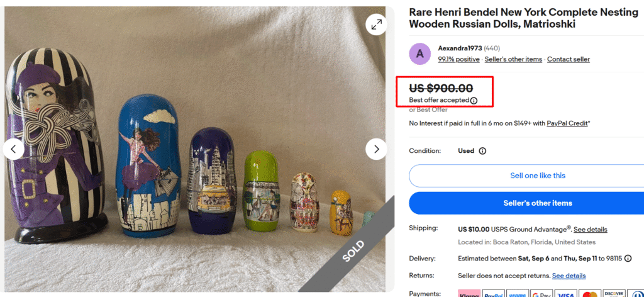This screenshot has width=644, height=297.
Task: Open seller profile Aexandra1973
Action: pos(460,48)
